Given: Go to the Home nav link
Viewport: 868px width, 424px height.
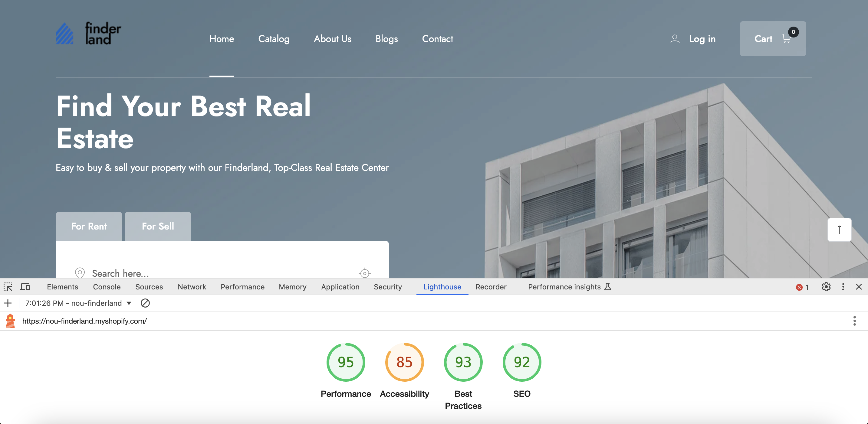Looking at the screenshot, I should pyautogui.click(x=222, y=39).
